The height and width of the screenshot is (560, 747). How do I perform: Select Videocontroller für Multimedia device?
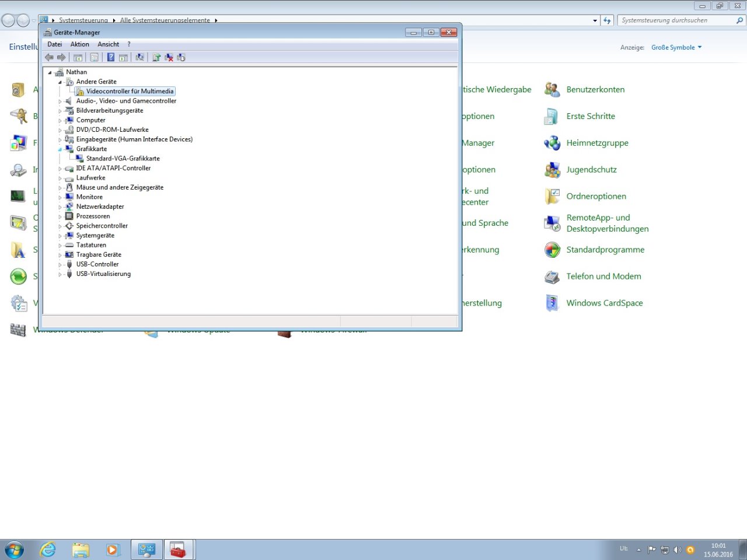tap(130, 92)
